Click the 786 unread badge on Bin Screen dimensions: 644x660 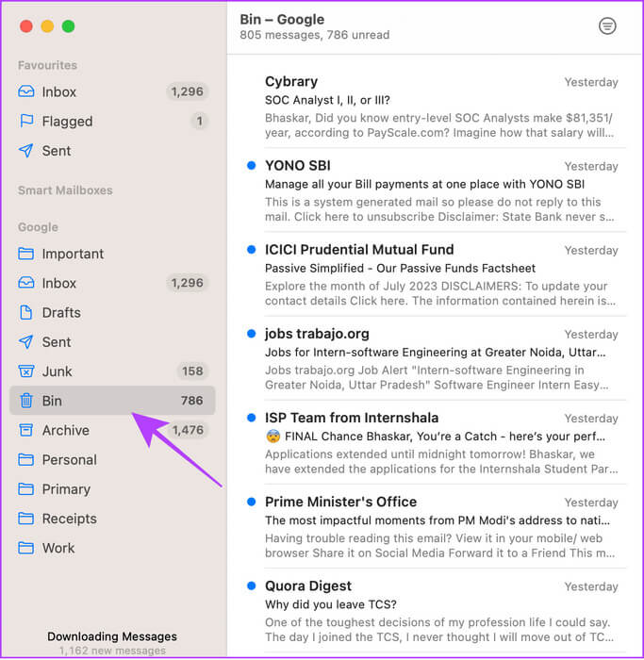[x=192, y=401]
